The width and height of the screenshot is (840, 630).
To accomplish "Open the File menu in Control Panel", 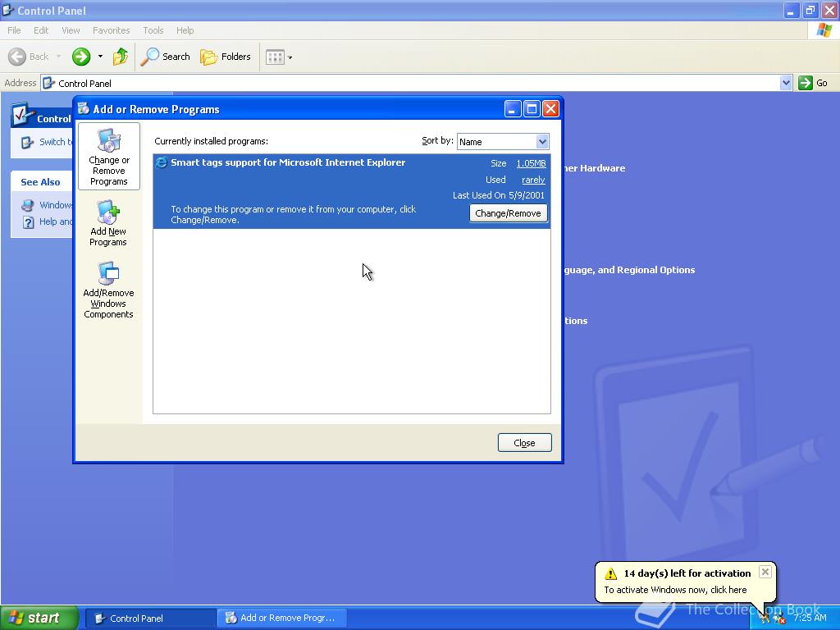I will pos(14,30).
